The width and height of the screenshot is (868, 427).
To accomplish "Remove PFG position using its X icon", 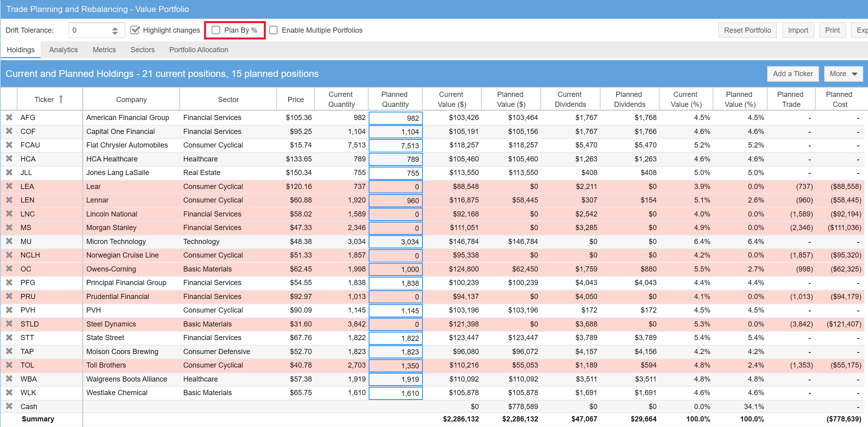I will 9,283.
